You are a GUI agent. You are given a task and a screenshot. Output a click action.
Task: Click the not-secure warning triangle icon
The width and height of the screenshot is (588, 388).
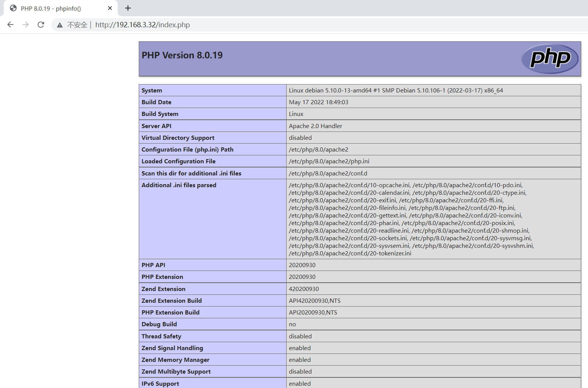click(60, 25)
